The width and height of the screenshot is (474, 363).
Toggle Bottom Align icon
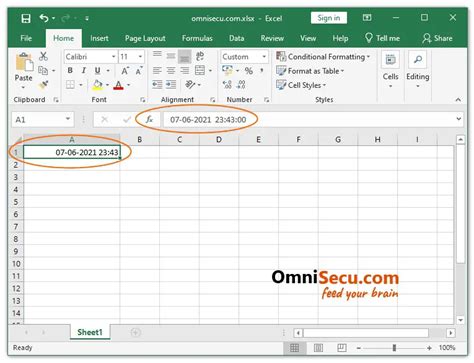[x=184, y=56]
